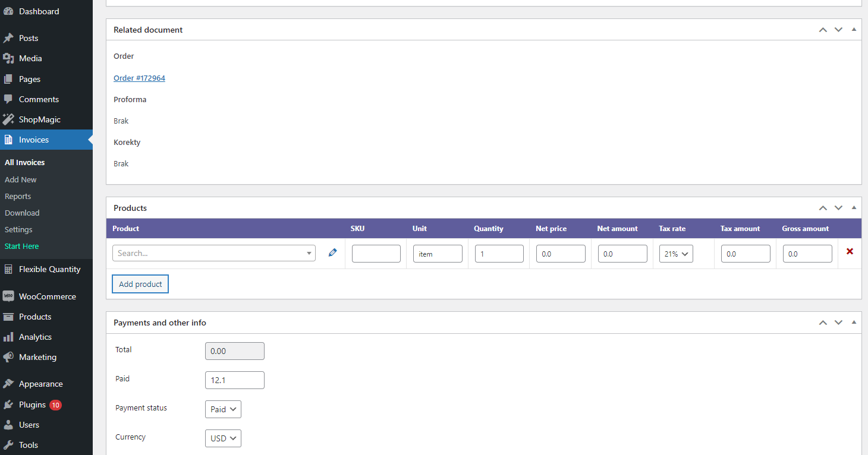Image resolution: width=868 pixels, height=455 pixels.
Task: Open the Order #172964 link
Action: click(x=139, y=78)
